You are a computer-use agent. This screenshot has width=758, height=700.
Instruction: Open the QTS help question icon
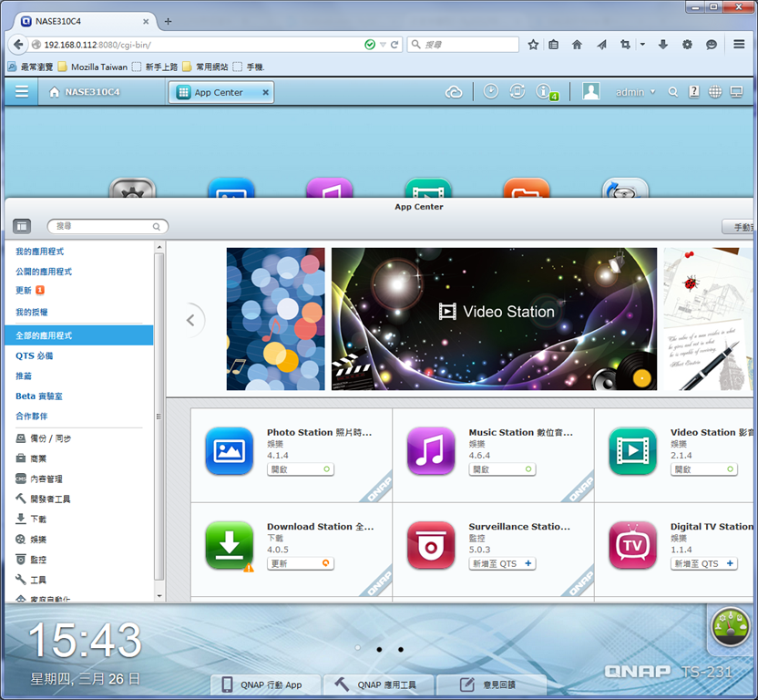point(693,91)
